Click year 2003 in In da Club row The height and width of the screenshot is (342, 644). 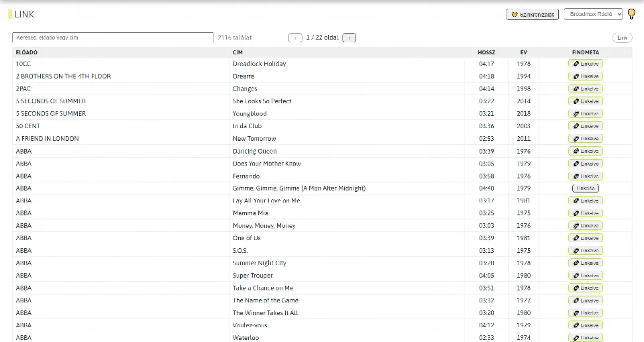click(x=524, y=126)
